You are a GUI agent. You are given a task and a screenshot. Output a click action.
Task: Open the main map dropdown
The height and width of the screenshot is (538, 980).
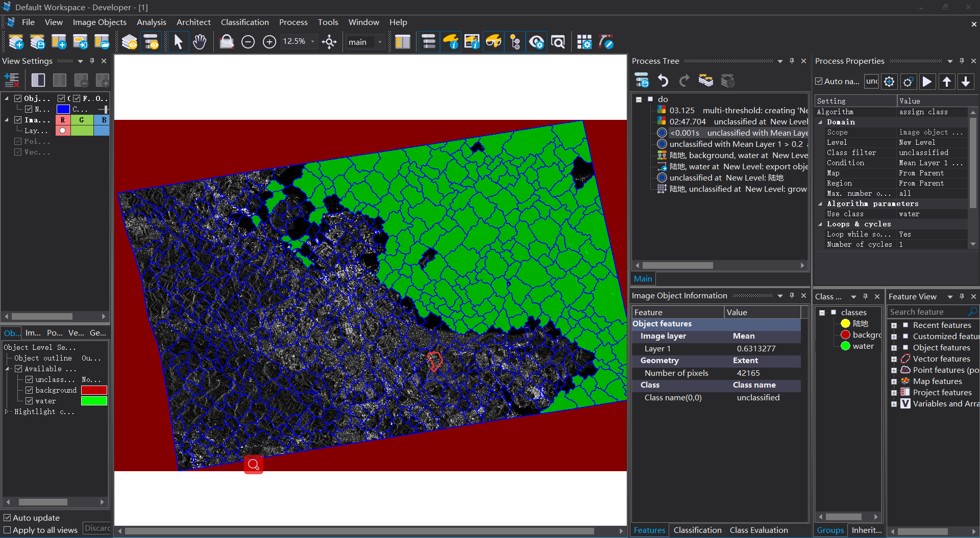pos(380,42)
